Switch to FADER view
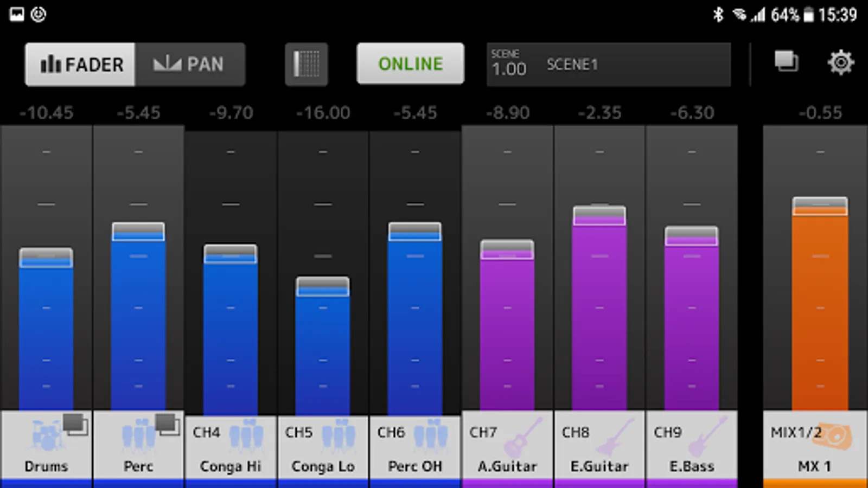868x488 pixels. tap(80, 65)
